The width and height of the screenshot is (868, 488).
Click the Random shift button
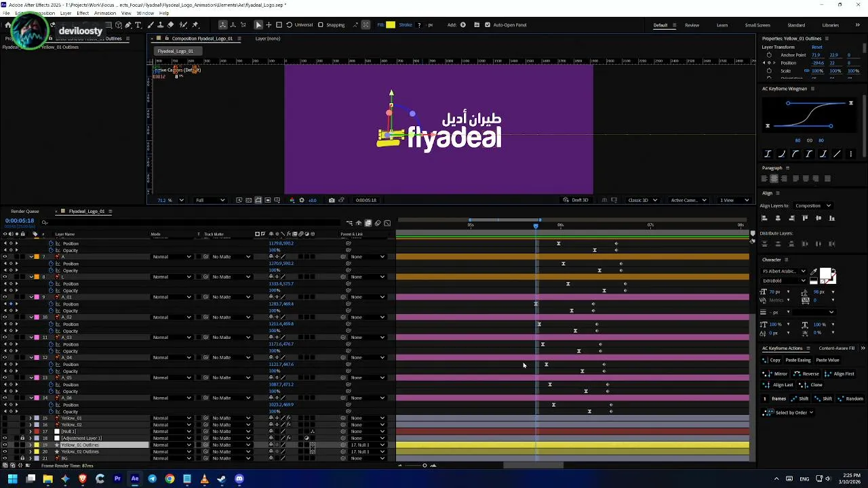pyautogui.click(x=850, y=399)
